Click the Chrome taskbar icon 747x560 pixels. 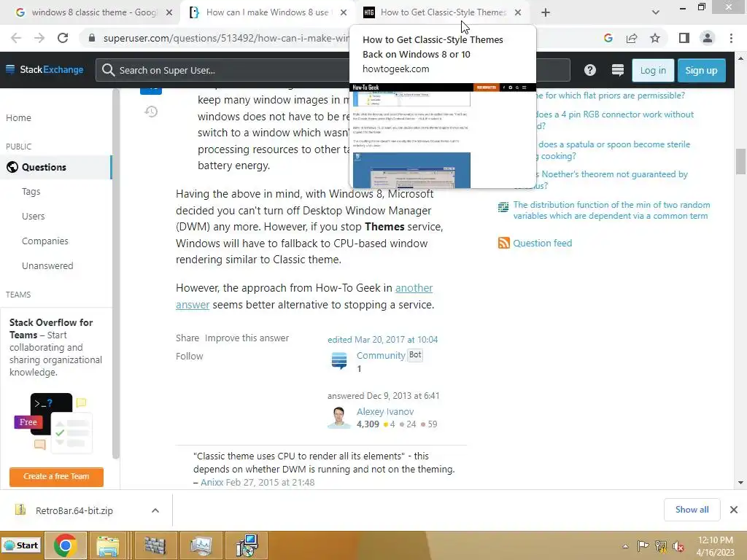tap(66, 545)
